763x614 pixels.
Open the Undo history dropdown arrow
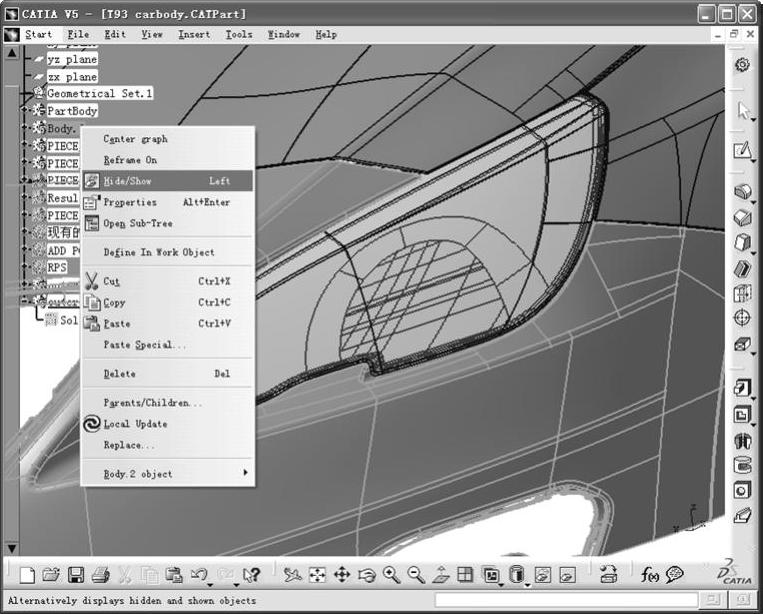[210, 584]
